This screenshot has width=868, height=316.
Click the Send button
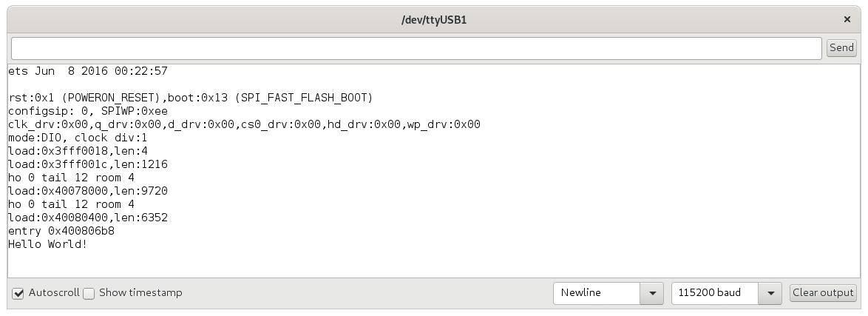841,47
